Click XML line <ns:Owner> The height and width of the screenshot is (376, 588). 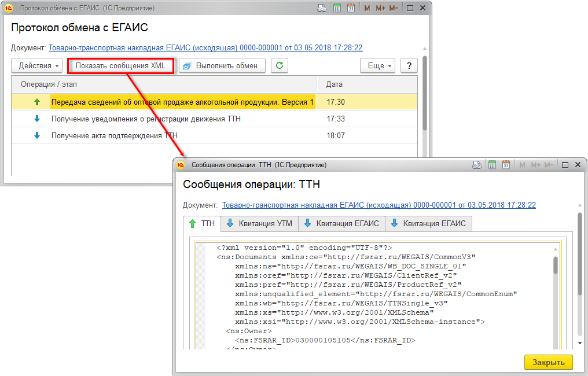click(249, 331)
